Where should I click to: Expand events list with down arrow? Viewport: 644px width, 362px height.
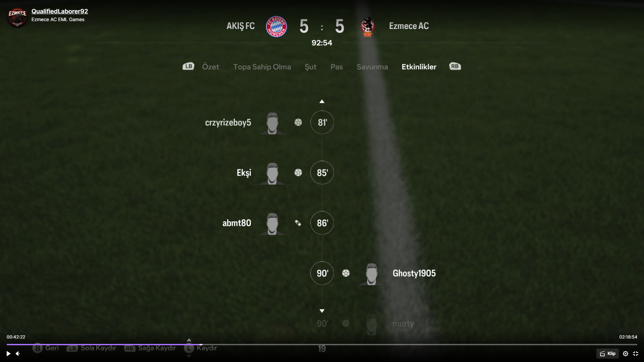click(x=322, y=311)
